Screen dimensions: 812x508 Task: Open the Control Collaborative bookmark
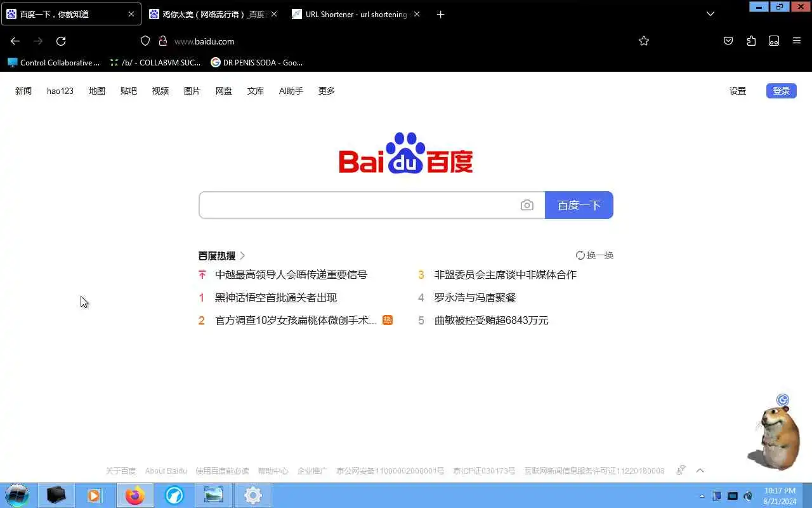tap(54, 62)
